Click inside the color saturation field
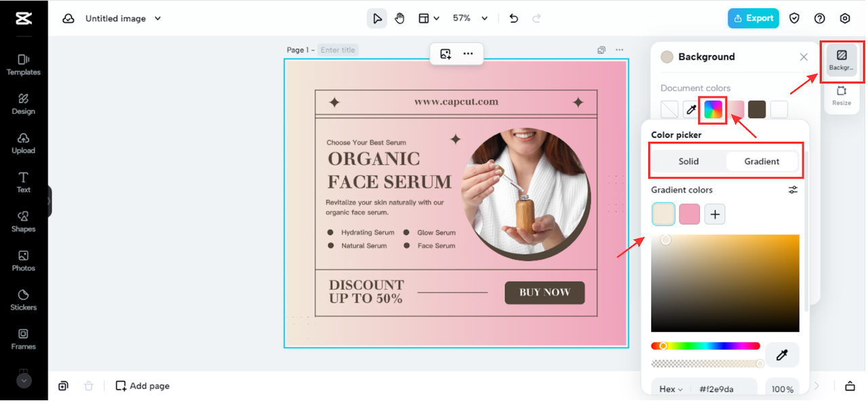Image resolution: width=868 pixels, height=403 pixels. coord(725,283)
